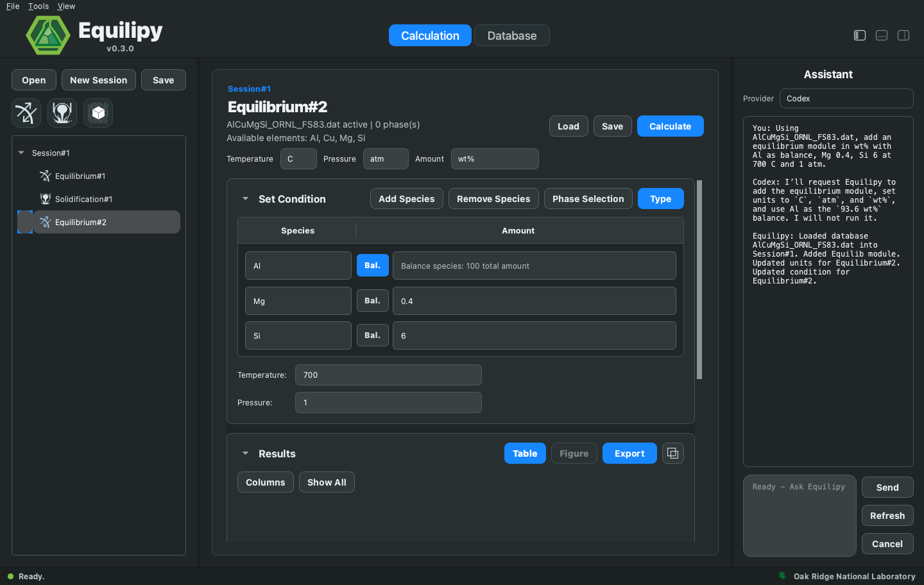Image resolution: width=924 pixels, height=585 pixels.
Task: Click the icon beside Equilibrium#1 in tree
Action: tap(45, 176)
